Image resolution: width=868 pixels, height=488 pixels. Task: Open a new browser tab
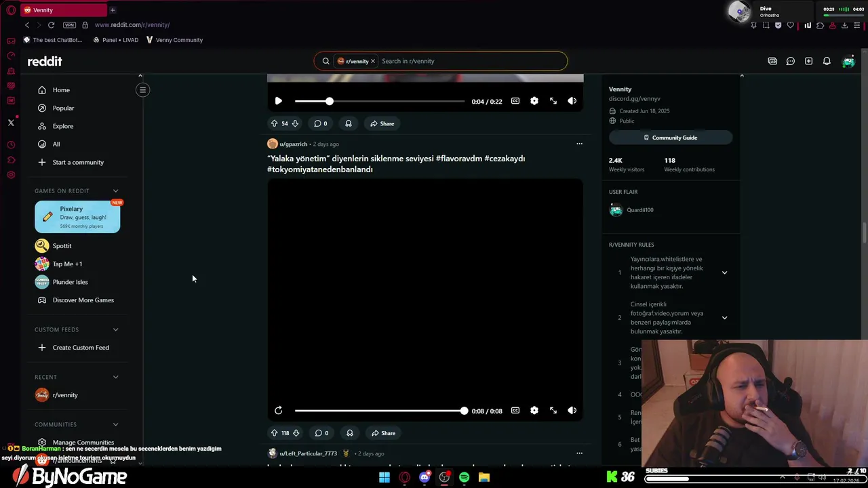113,10
